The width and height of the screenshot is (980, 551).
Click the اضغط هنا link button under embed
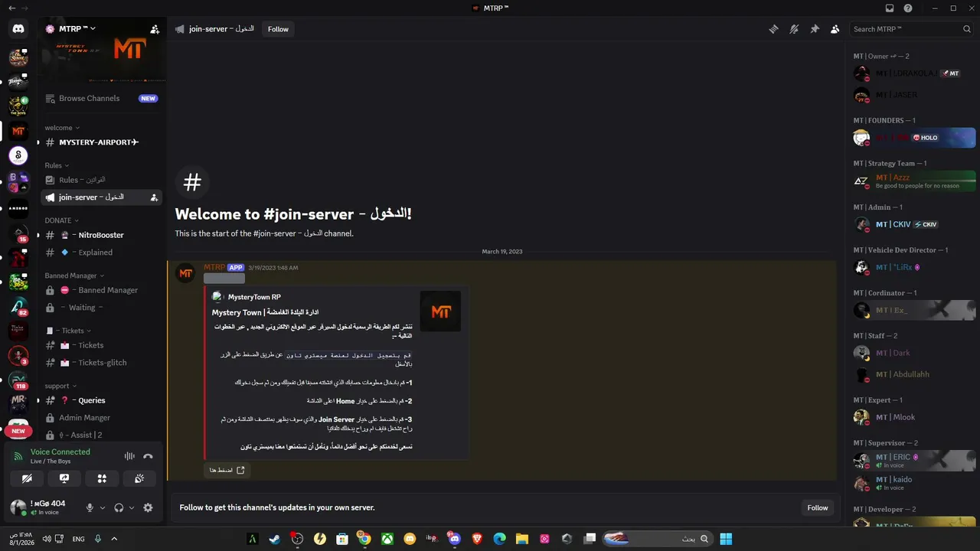click(x=227, y=470)
